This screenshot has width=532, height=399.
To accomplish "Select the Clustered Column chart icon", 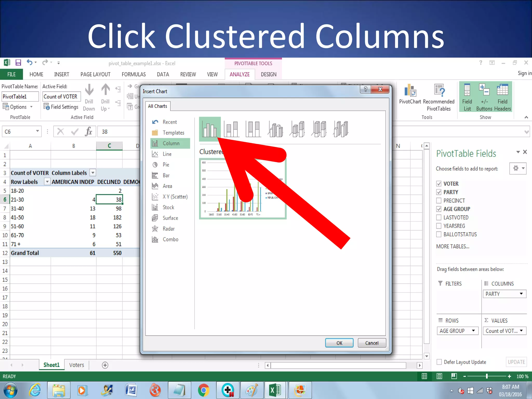I will (x=210, y=129).
